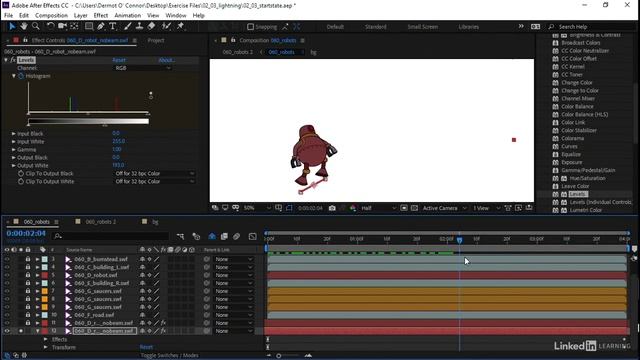Click the fast previews icon in viewer
Screen dimensions: 640x360
point(518,208)
